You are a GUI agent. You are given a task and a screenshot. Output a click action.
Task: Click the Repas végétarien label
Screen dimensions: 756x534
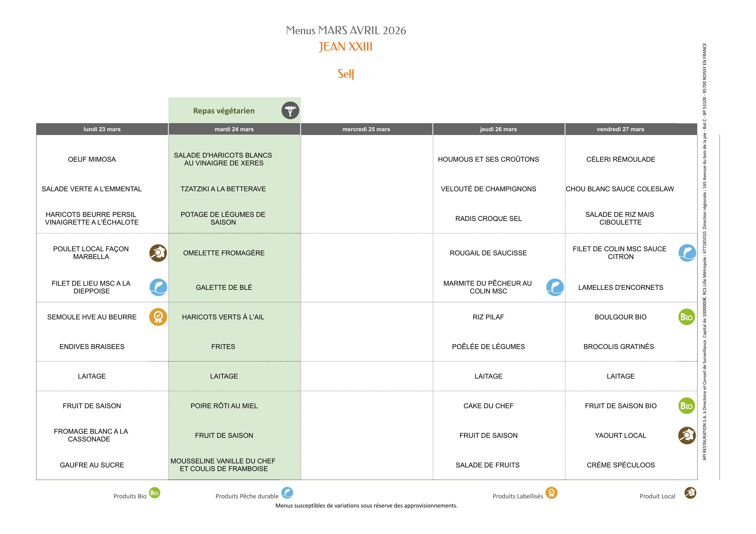point(224,111)
